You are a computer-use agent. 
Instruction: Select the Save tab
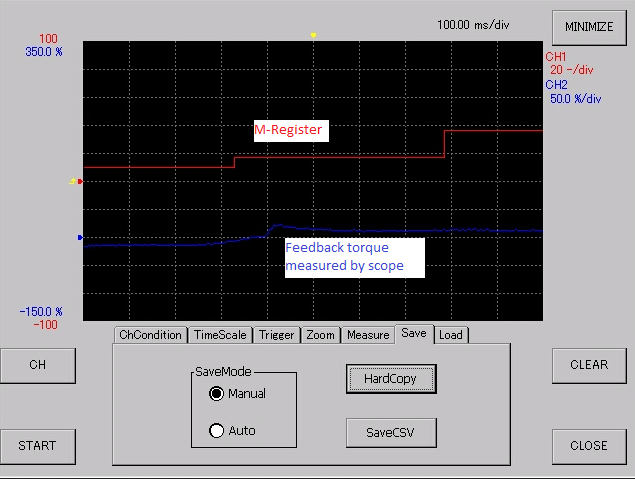point(414,333)
